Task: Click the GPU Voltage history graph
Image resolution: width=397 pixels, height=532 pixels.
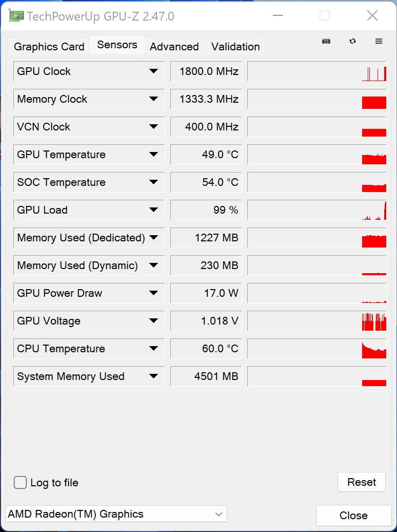Action: pyautogui.click(x=316, y=321)
